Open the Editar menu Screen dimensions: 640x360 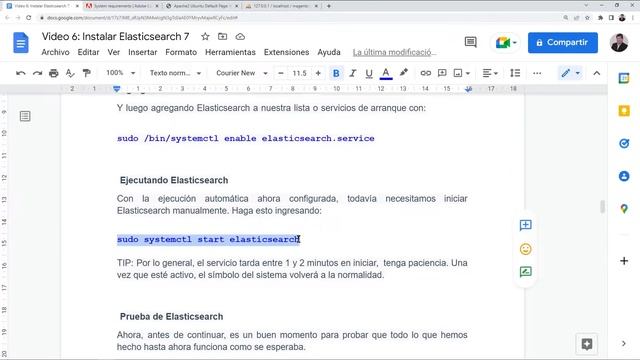coord(88,52)
